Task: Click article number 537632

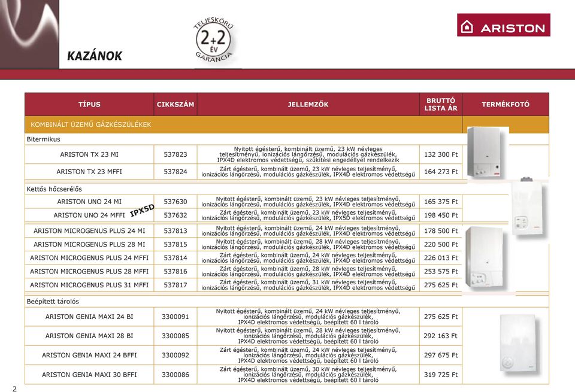Action: pos(175,215)
